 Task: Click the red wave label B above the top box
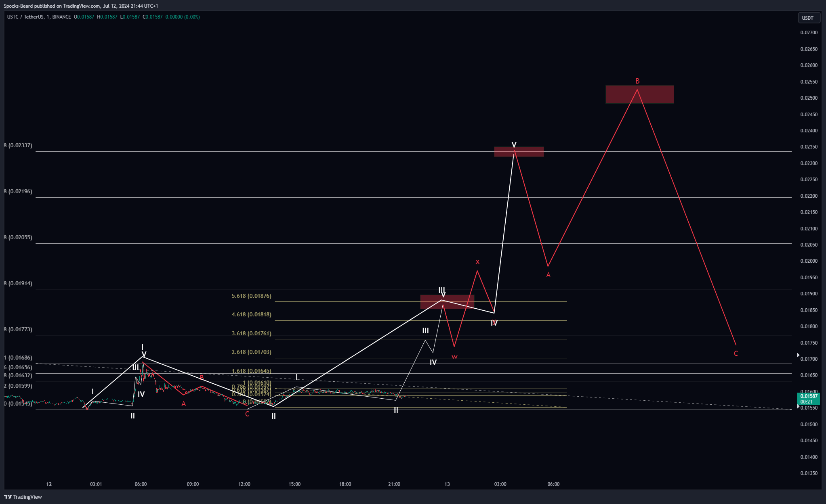coord(637,81)
